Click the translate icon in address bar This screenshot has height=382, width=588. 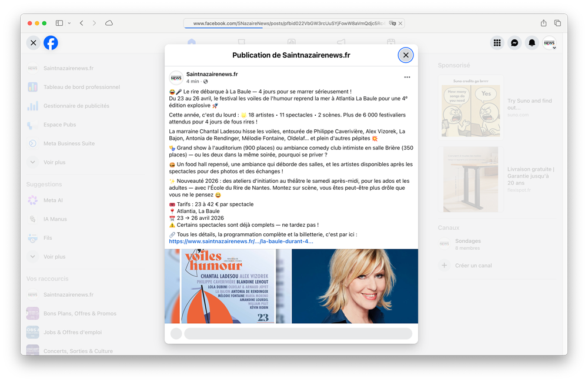point(392,24)
